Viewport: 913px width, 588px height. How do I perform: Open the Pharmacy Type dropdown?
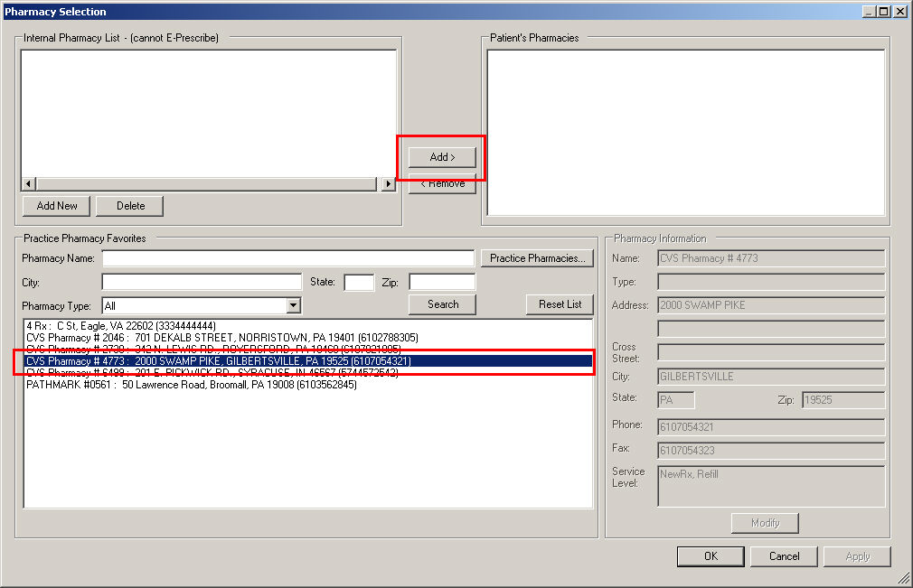pos(294,305)
